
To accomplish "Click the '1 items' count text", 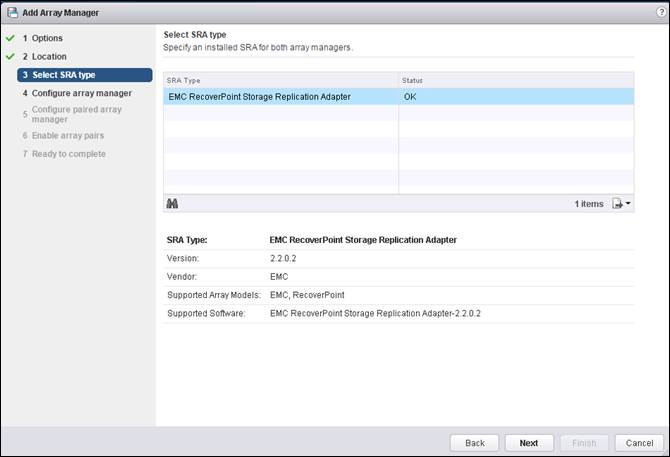I will point(589,204).
